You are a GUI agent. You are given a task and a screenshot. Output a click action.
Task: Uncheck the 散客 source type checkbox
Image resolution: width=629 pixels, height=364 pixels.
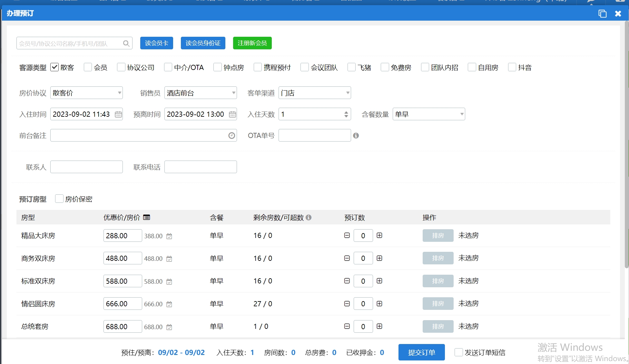[x=54, y=67]
